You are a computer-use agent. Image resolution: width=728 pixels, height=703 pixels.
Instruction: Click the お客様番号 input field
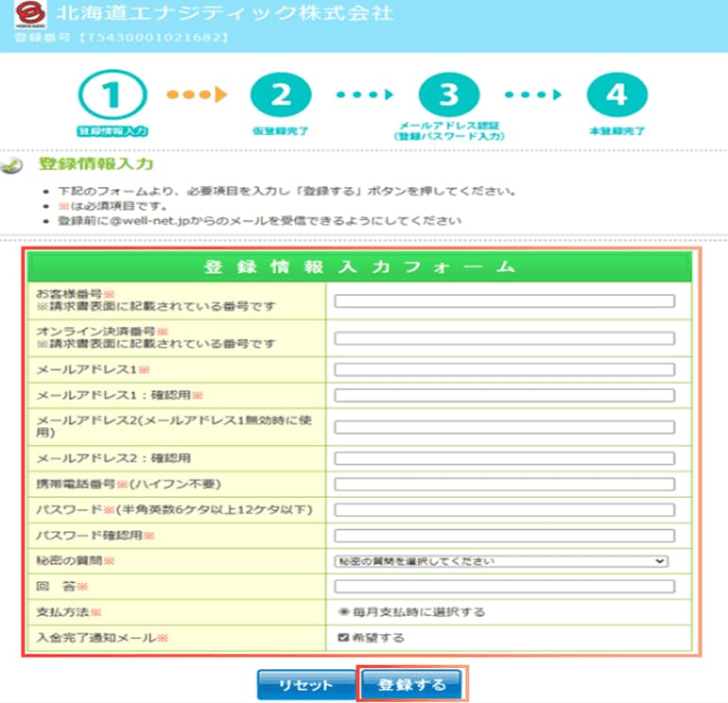tap(504, 301)
